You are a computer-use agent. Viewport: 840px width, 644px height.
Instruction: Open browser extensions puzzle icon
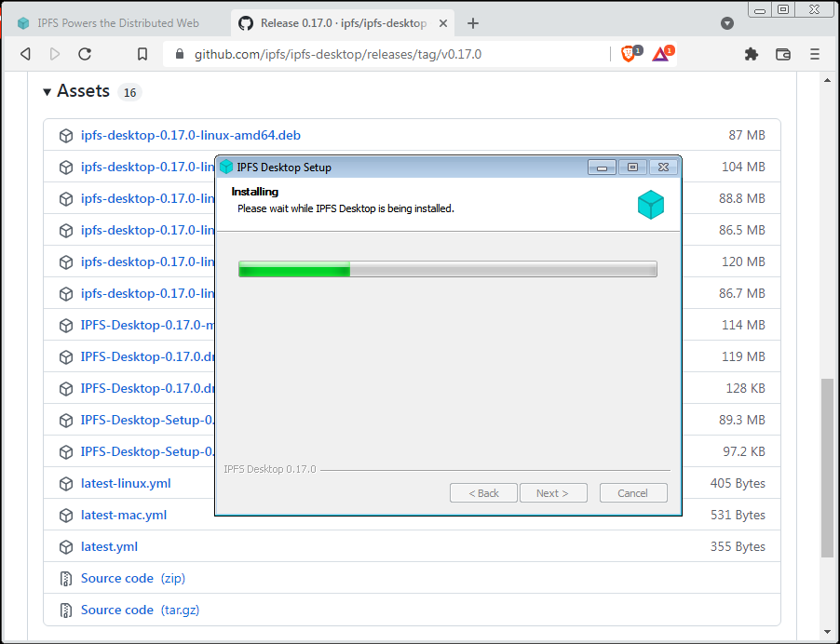coord(752,54)
